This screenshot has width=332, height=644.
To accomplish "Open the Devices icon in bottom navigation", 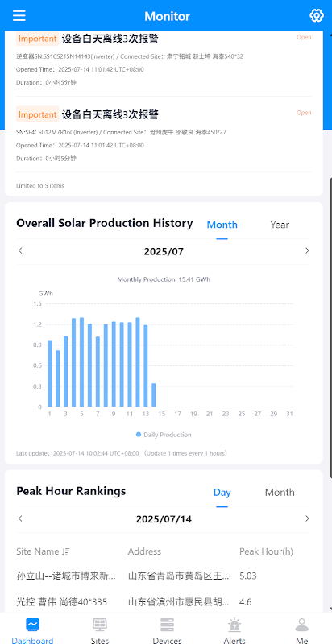I will click(168, 625).
